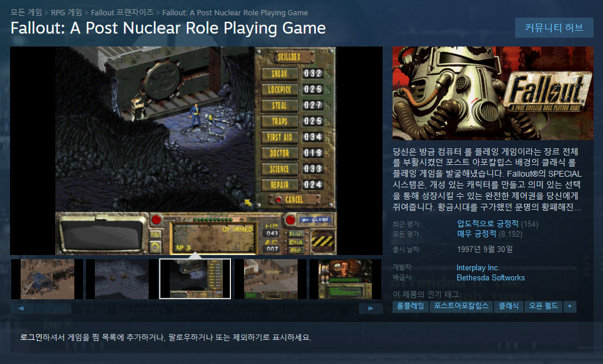The image size is (603, 364).
Task: Click left arrow of thumbnail strip
Action: [x=21, y=308]
